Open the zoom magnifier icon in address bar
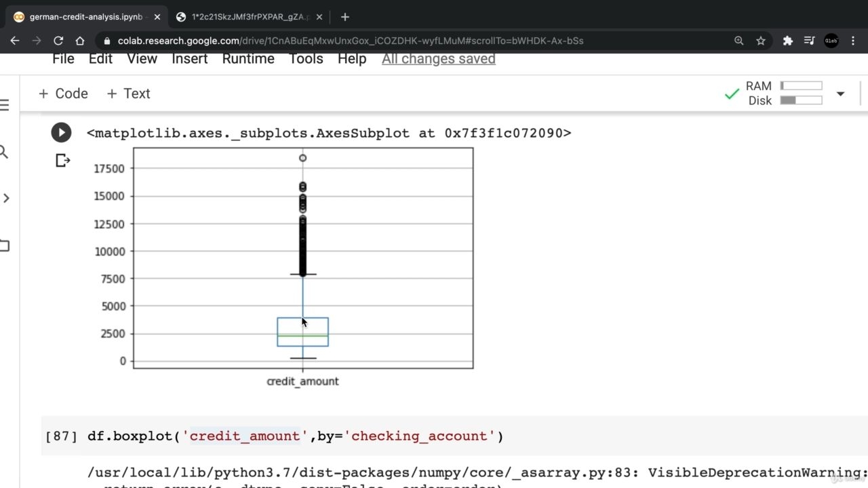This screenshot has height=488, width=868. (x=739, y=41)
